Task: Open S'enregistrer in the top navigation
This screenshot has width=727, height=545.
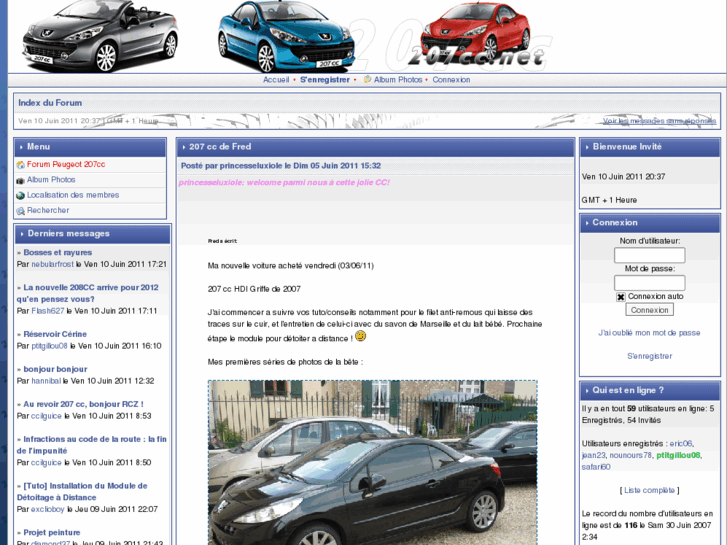Action: point(325,80)
